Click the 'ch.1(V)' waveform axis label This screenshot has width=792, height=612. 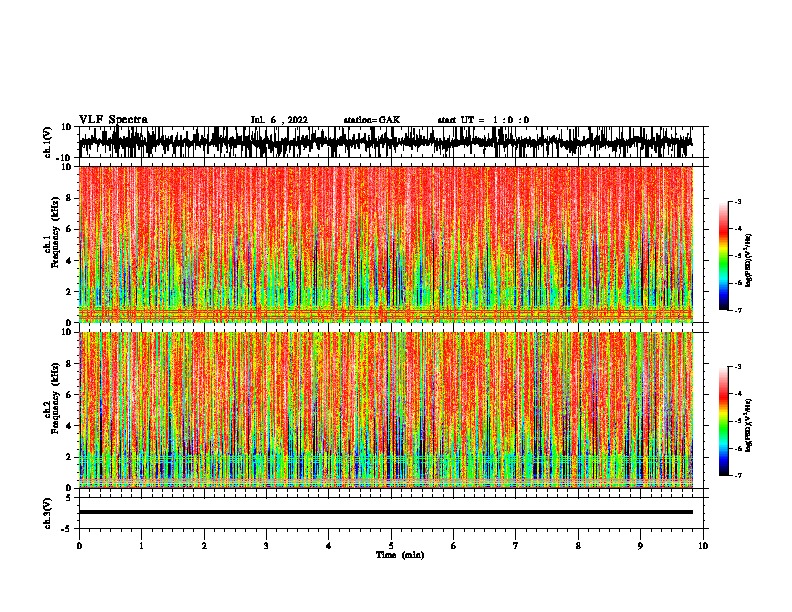pos(47,142)
